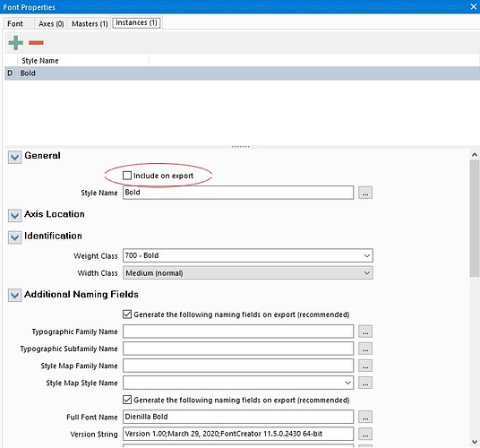
Task: Remove instance with the red minus icon
Action: click(x=36, y=43)
